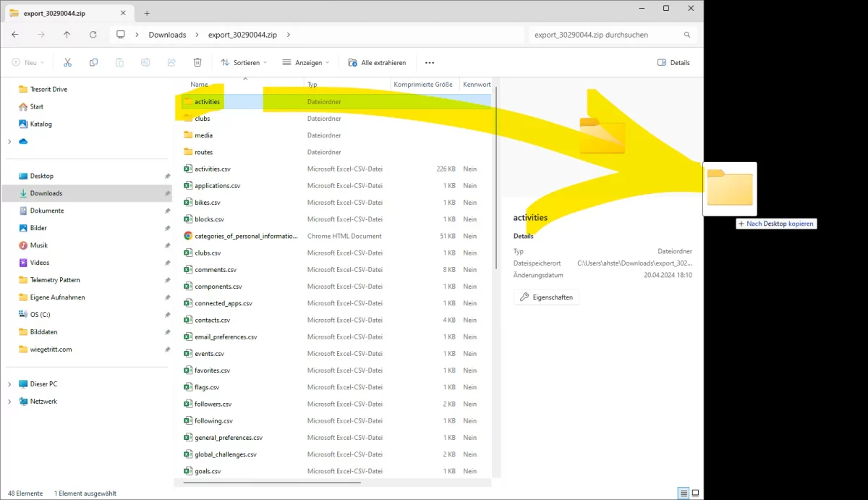Viewport: 868px width, 500px height.
Task: Switch to details list view in status bar
Action: tap(683, 493)
